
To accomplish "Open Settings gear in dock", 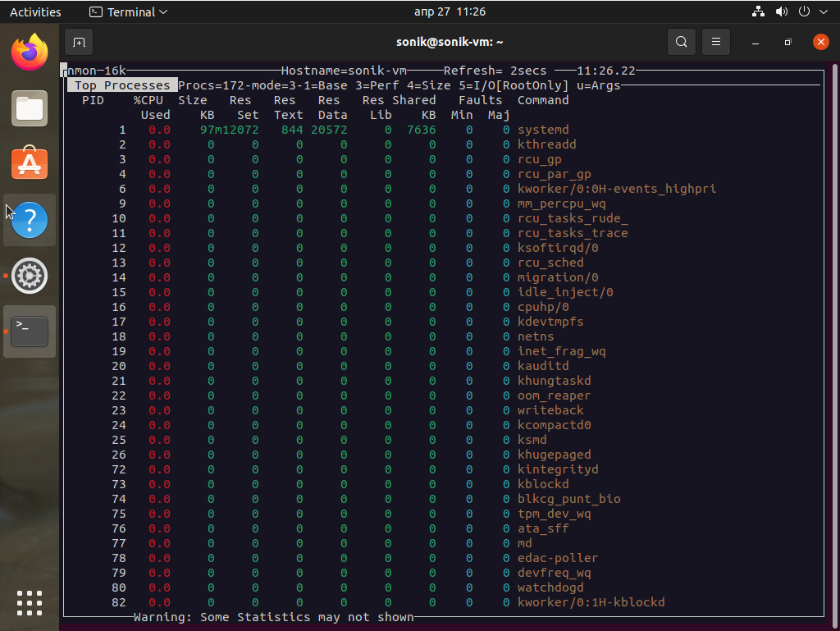I will (30, 276).
